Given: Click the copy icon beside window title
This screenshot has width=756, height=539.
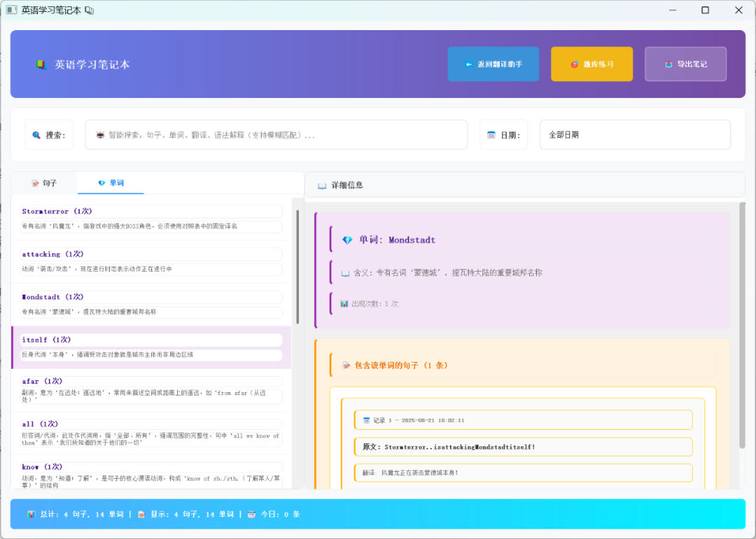Looking at the screenshot, I should pos(89,10).
